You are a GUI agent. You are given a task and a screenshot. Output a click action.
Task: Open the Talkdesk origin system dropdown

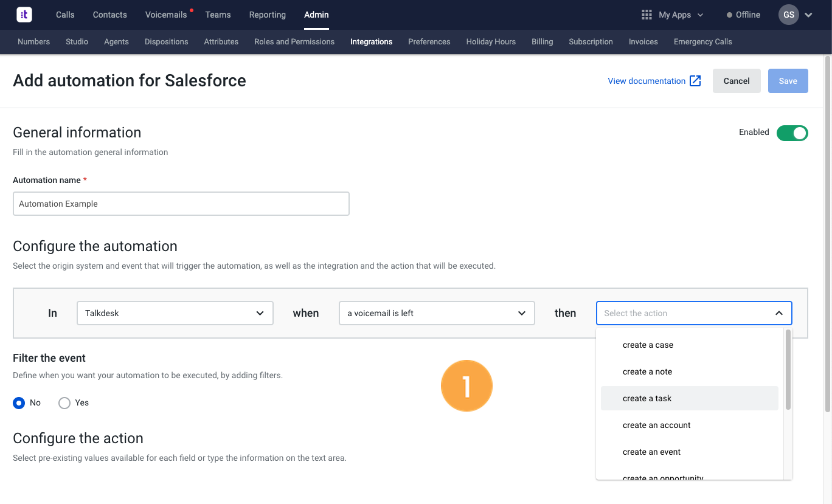click(x=175, y=313)
